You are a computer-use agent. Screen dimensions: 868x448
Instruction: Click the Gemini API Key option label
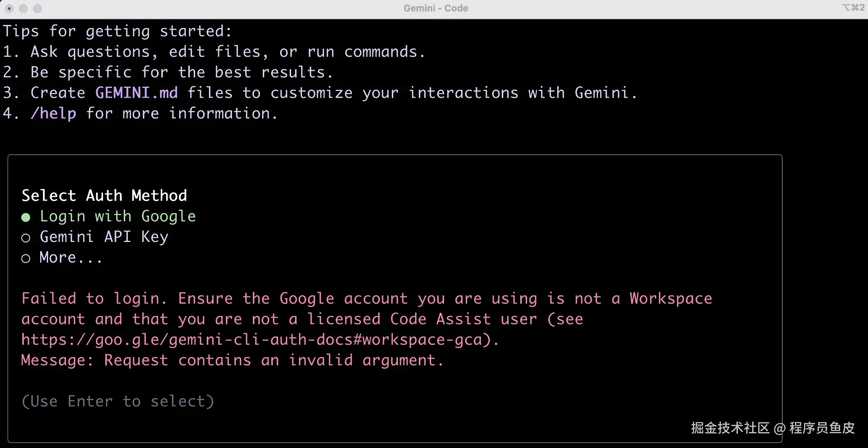click(104, 237)
